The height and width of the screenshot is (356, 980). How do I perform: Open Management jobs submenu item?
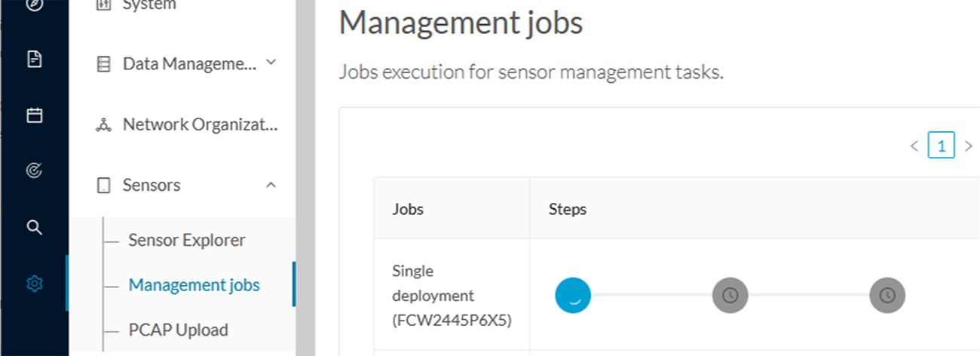(194, 285)
